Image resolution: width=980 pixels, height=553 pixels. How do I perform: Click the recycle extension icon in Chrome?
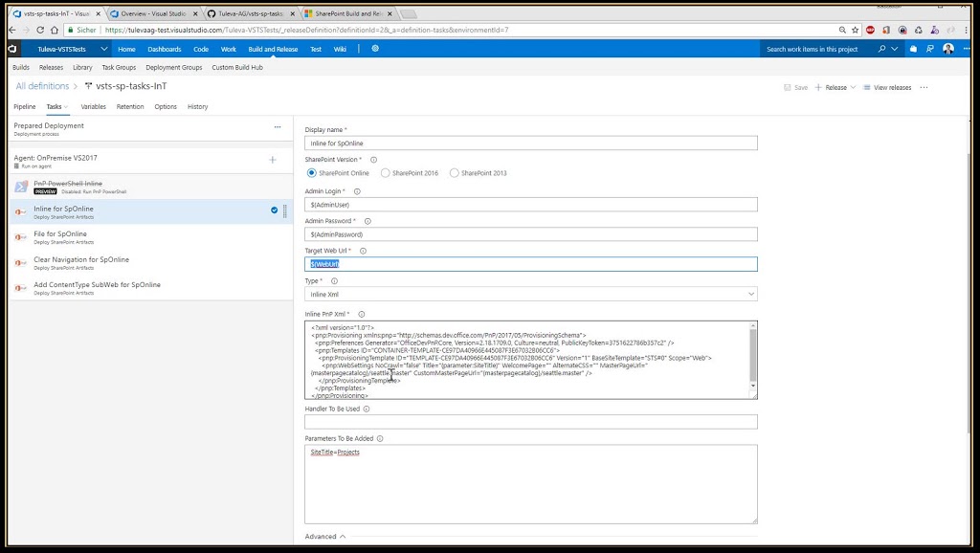click(x=918, y=30)
